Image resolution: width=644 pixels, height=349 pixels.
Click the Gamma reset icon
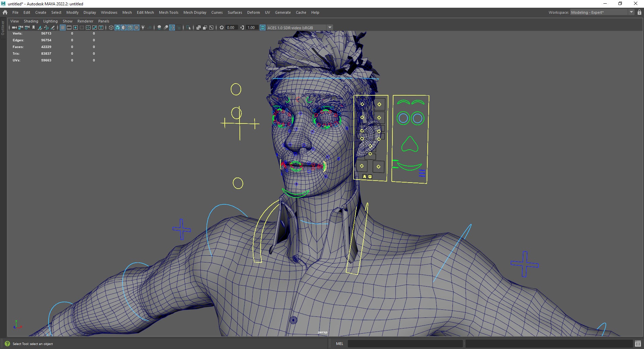(x=242, y=28)
